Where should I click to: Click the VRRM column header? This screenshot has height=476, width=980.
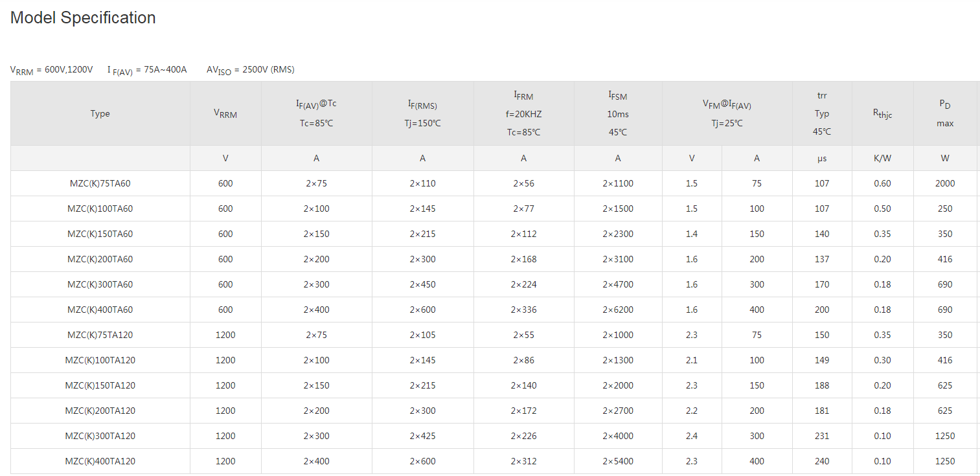click(x=225, y=113)
